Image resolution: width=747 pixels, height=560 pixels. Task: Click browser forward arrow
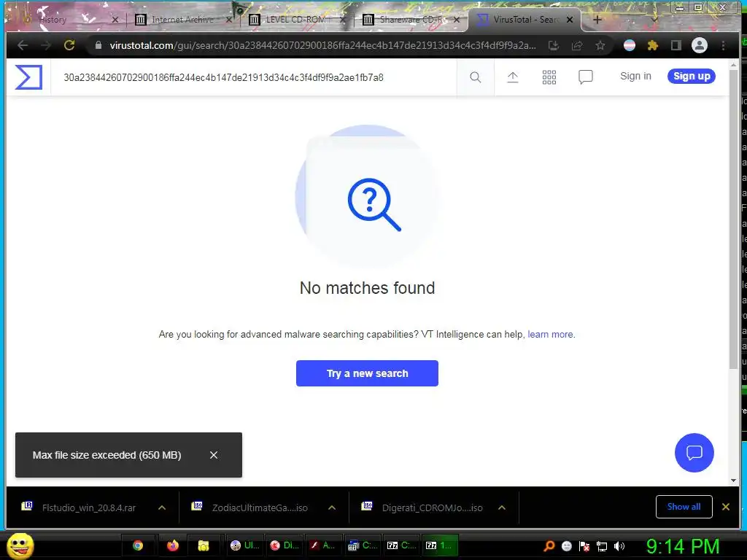pyautogui.click(x=46, y=45)
